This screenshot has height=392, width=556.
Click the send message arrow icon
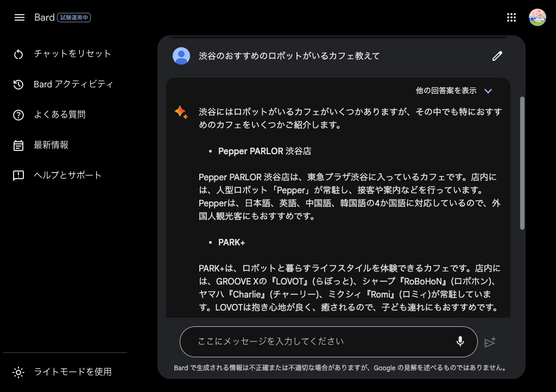(x=490, y=342)
